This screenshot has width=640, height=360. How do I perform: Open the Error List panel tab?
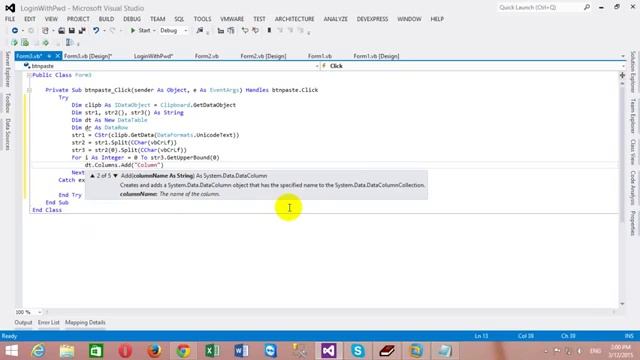[49, 322]
